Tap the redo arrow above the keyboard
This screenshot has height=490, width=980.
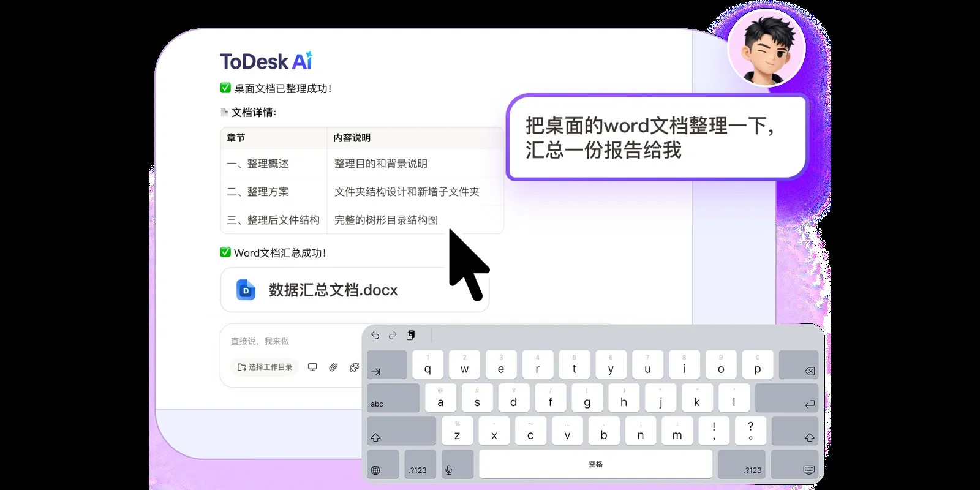[x=393, y=335]
